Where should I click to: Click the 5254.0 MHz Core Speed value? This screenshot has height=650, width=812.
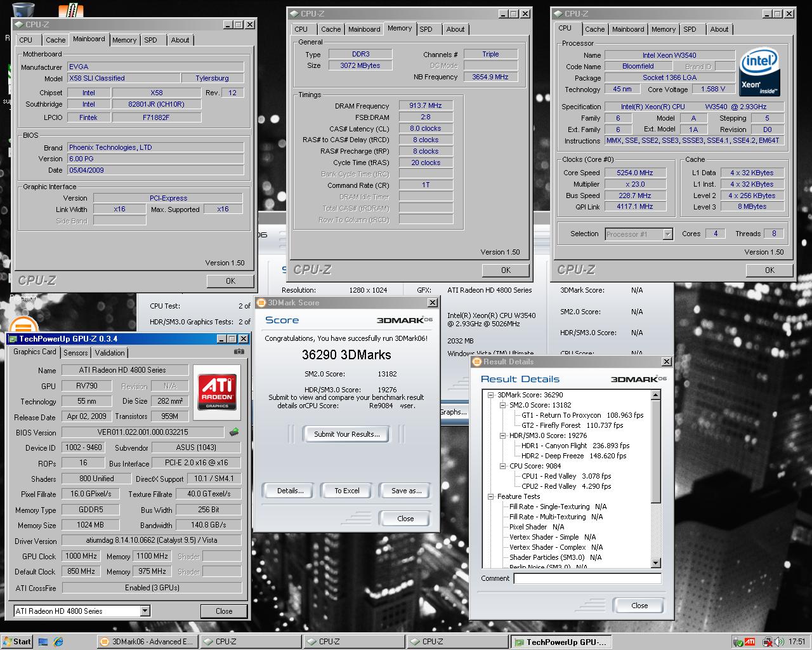click(x=634, y=173)
